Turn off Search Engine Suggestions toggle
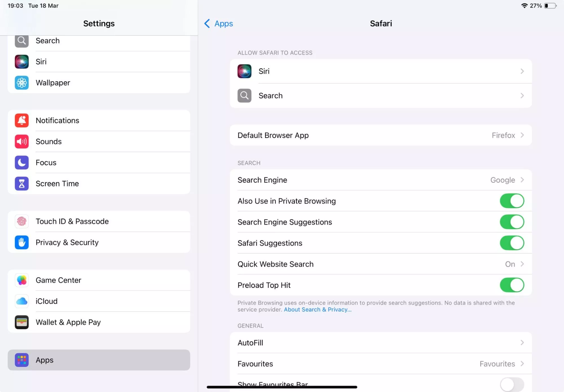The height and width of the screenshot is (392, 564). coord(512,222)
